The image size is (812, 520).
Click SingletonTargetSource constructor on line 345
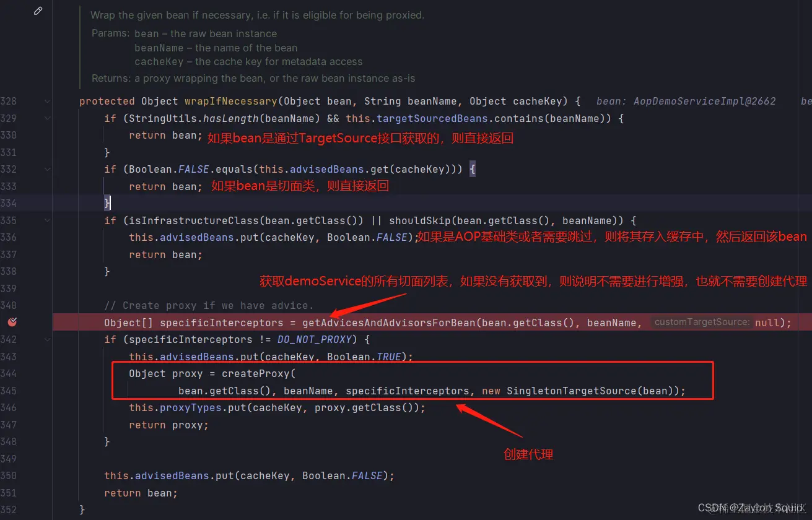click(571, 391)
